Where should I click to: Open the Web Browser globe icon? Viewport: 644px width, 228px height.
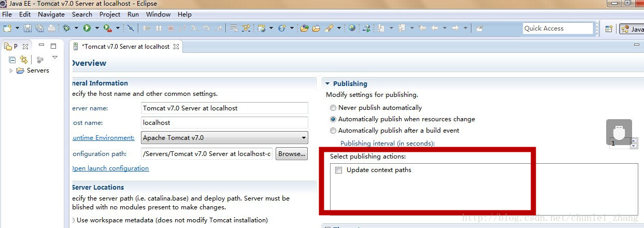(x=352, y=28)
